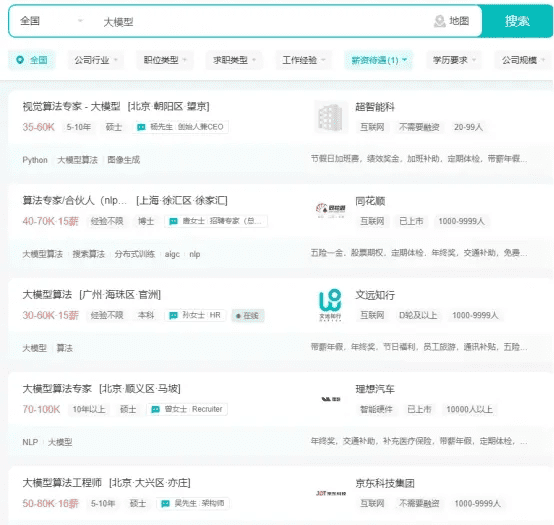The image size is (554, 525).
Task: Open the 薪资待遇(1) filter dropdown
Action: pyautogui.click(x=379, y=60)
